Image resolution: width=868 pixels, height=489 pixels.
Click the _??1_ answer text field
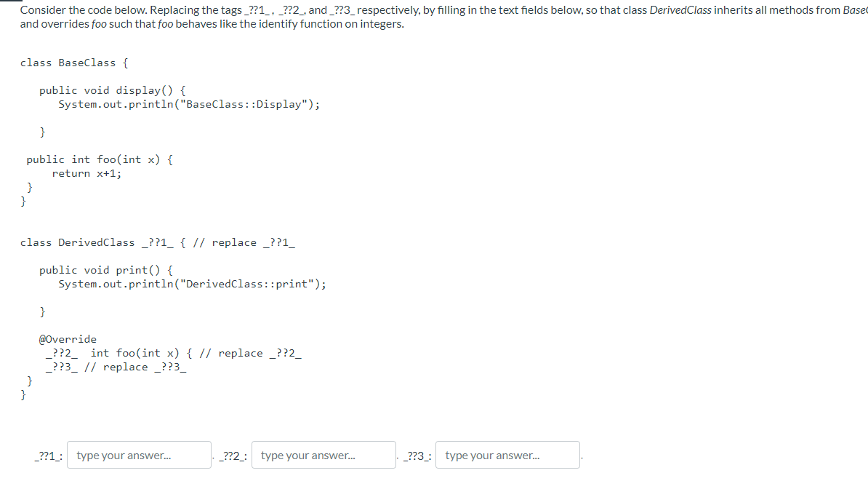coord(138,455)
